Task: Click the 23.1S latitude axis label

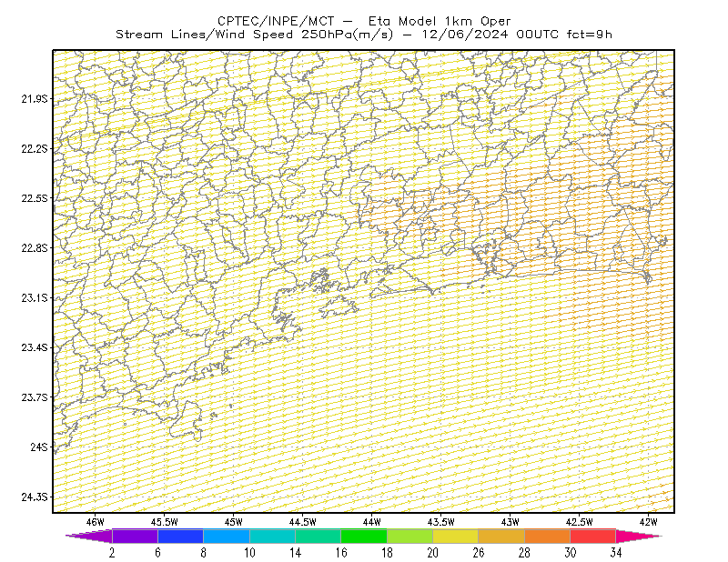Action: pyautogui.click(x=35, y=298)
